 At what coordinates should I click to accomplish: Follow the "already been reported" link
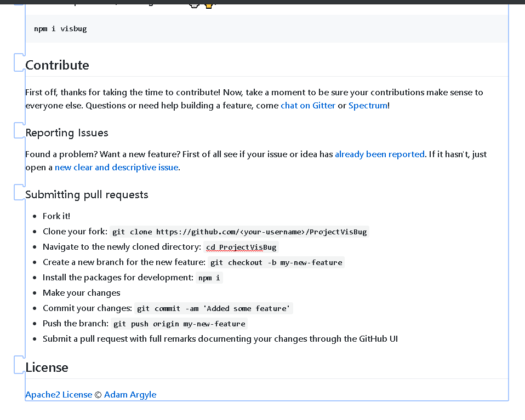[x=380, y=154]
